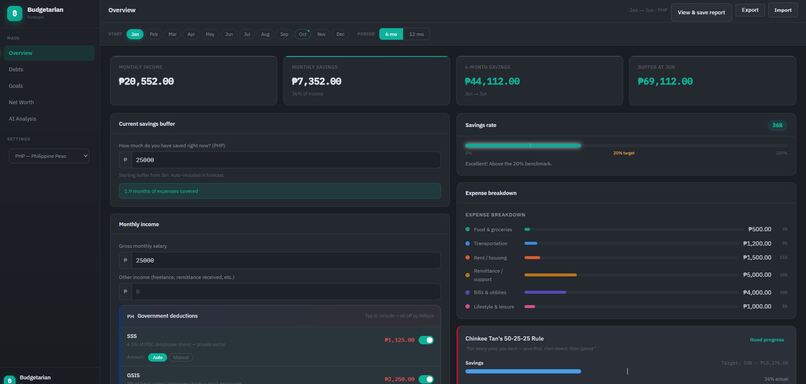Screen dimensions: 806x384
Task: Click the pink Lifestyle & leisure dot
Action: 467,306
